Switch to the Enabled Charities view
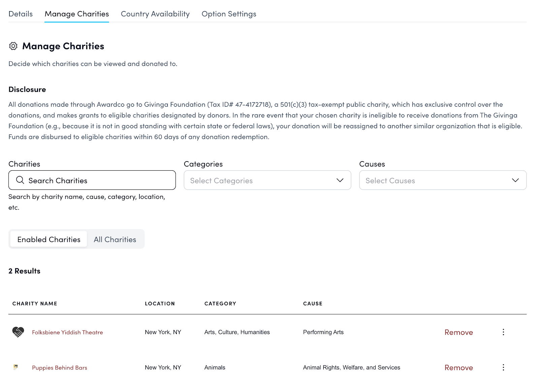Image resolution: width=539 pixels, height=392 pixels. (49, 239)
